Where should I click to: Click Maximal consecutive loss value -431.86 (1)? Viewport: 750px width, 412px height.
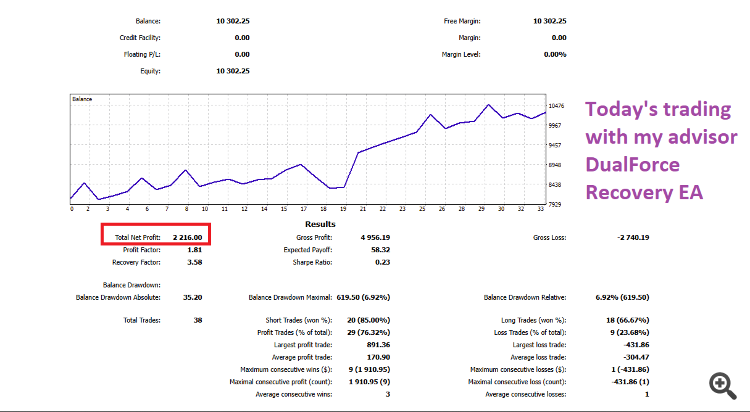click(x=630, y=382)
